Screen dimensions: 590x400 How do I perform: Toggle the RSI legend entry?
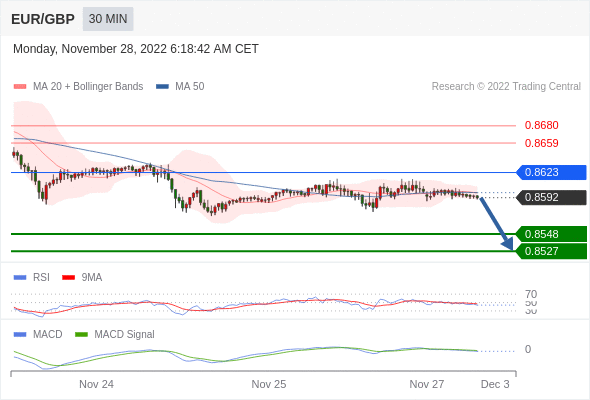(32, 278)
